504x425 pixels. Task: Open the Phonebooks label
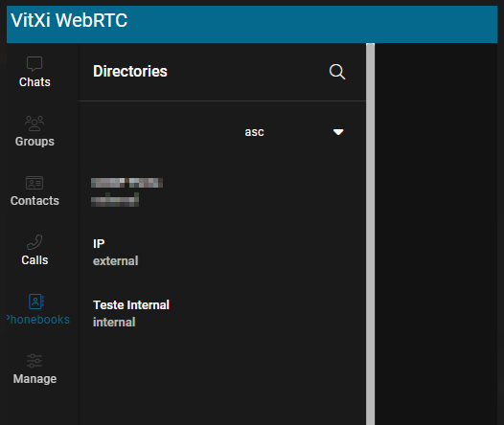pos(38,320)
